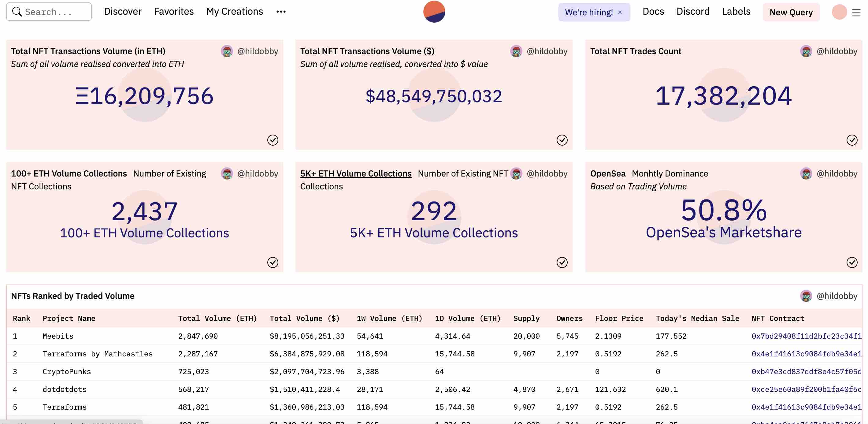Screen dimensions: 868x424
Task: Click verified checkmark on ETH volume card
Action: [273, 140]
